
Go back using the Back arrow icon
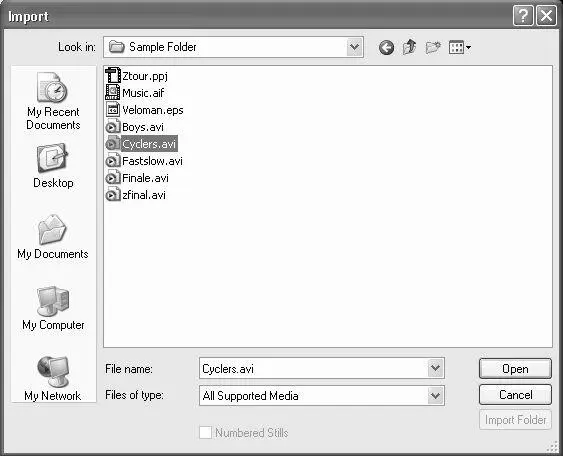[386, 47]
